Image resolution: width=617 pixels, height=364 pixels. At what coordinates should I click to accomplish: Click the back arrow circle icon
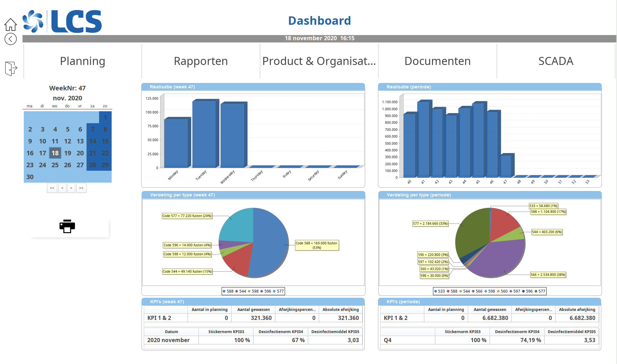11,39
